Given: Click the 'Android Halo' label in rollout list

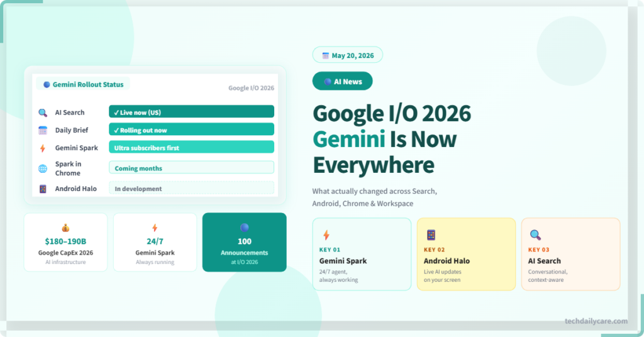Looking at the screenshot, I should point(76,189).
